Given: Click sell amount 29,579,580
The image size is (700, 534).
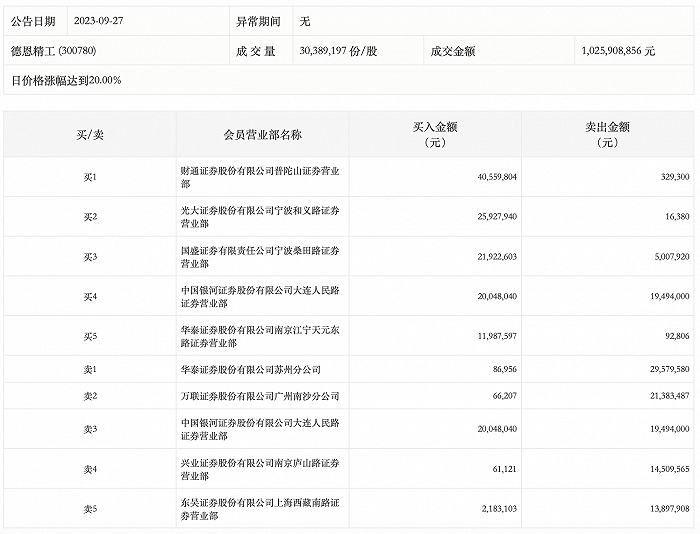Looking at the screenshot, I should point(670,369).
